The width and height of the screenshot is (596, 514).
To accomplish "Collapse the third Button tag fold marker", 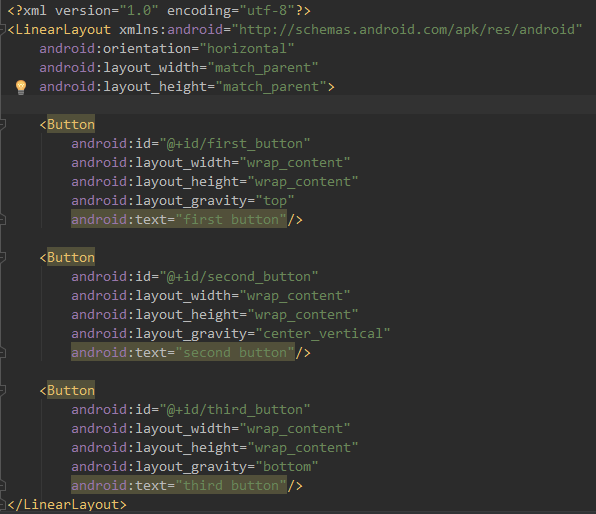I will point(2,391).
